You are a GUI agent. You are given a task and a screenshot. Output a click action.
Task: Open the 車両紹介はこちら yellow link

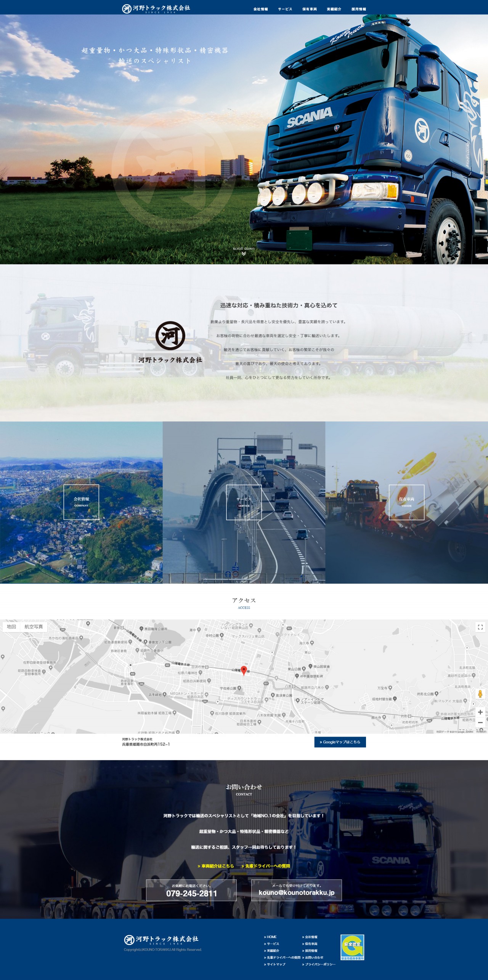click(216, 866)
